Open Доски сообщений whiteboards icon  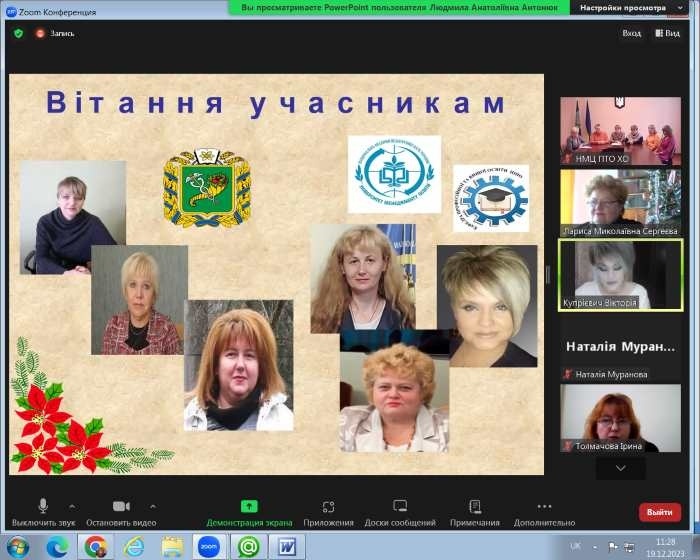point(400,506)
